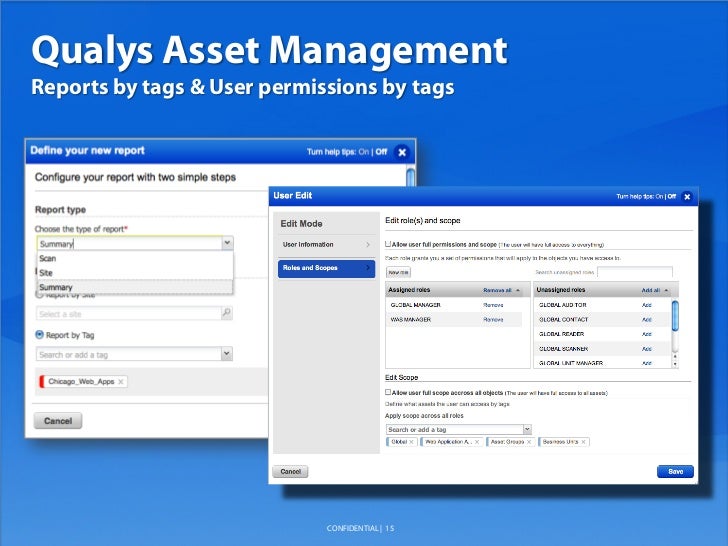
Task: Collapse the Assigned roles sort arrow
Action: pyautogui.click(x=518, y=290)
